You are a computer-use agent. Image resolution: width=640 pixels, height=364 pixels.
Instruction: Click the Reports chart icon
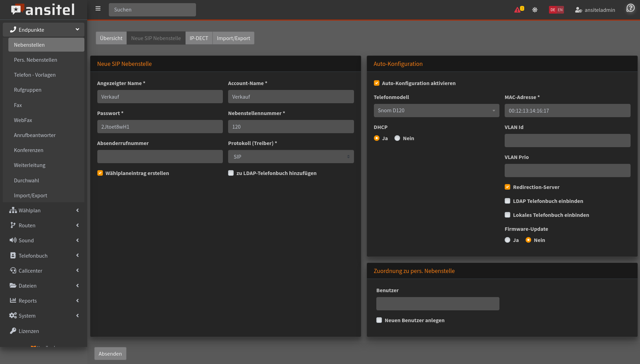pyautogui.click(x=13, y=301)
